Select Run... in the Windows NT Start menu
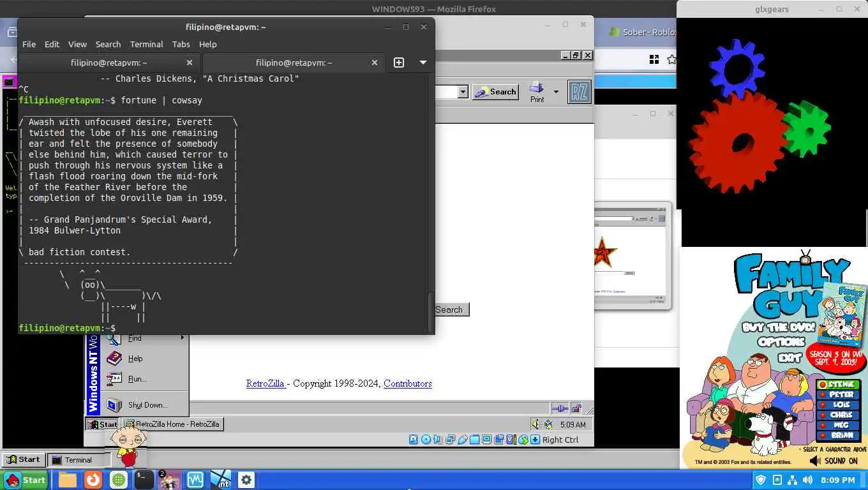The width and height of the screenshot is (868, 490). (x=144, y=379)
